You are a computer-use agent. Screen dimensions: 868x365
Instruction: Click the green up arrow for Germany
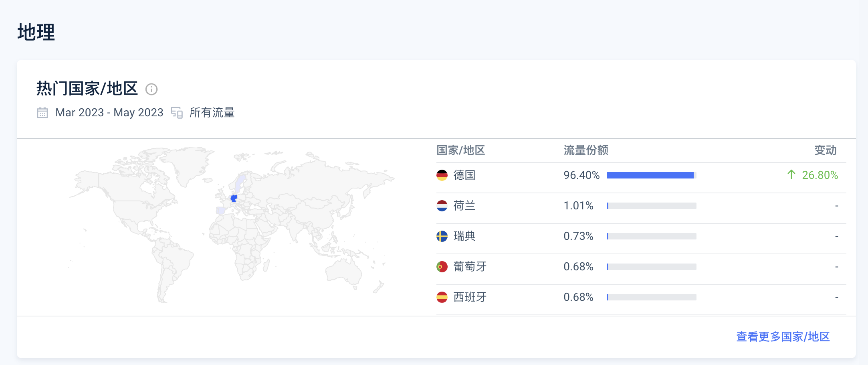(791, 174)
